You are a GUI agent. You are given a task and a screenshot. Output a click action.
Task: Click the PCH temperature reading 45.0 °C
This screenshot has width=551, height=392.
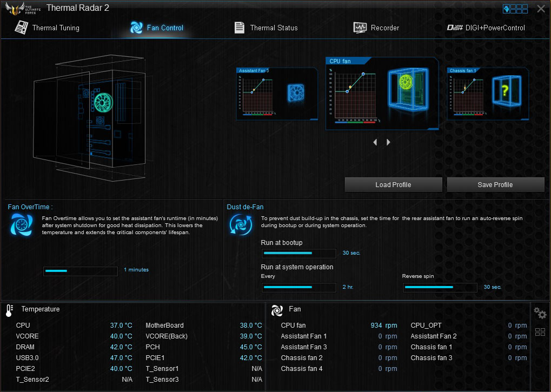pos(251,347)
